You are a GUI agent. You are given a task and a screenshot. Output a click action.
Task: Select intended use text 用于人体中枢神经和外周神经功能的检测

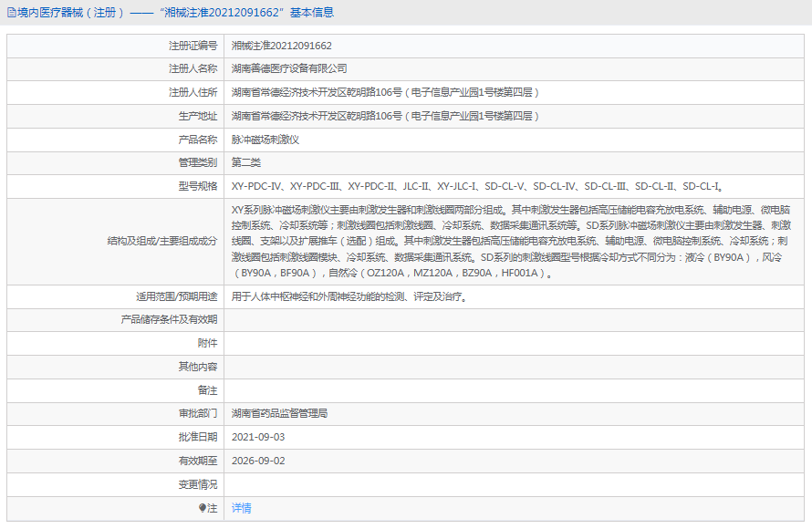pyautogui.click(x=349, y=296)
